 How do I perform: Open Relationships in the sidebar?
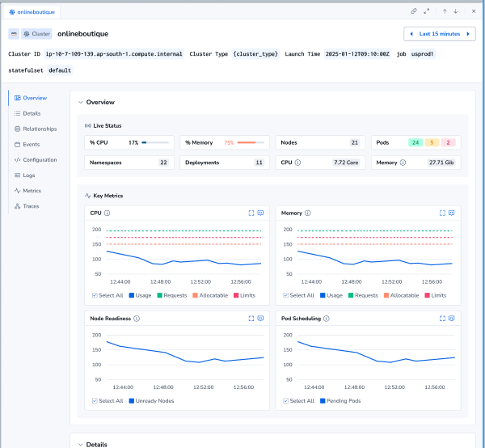coord(36,129)
